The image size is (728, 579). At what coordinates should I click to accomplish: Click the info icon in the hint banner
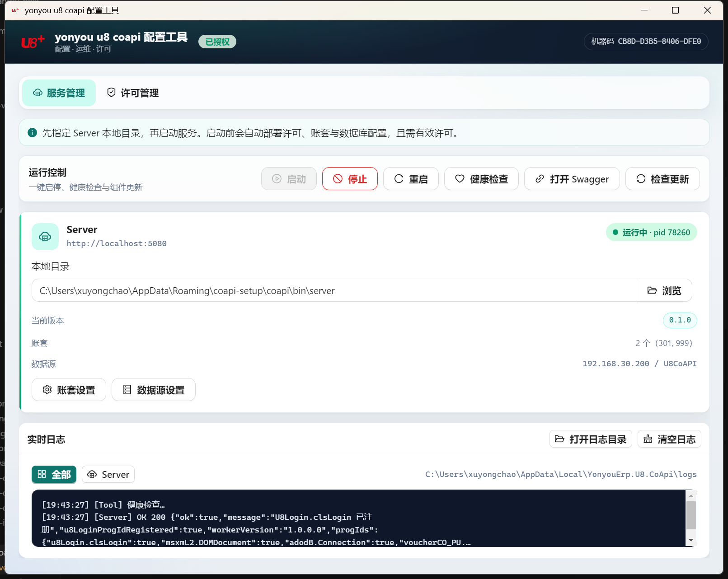click(x=32, y=133)
